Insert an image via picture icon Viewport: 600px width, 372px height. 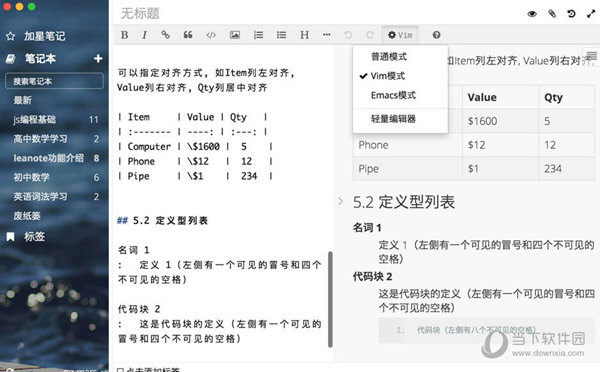pyautogui.click(x=235, y=35)
